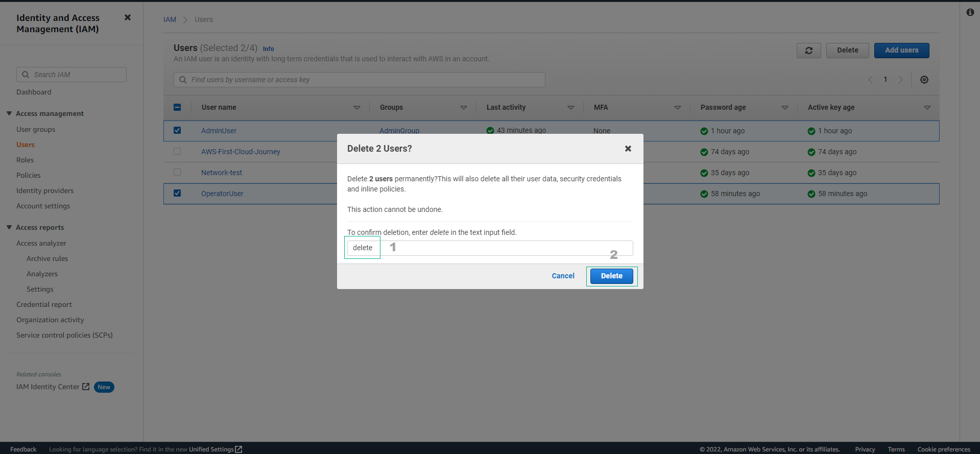Uncheck the OperatorUser row checkbox
980x454 pixels.
click(177, 193)
